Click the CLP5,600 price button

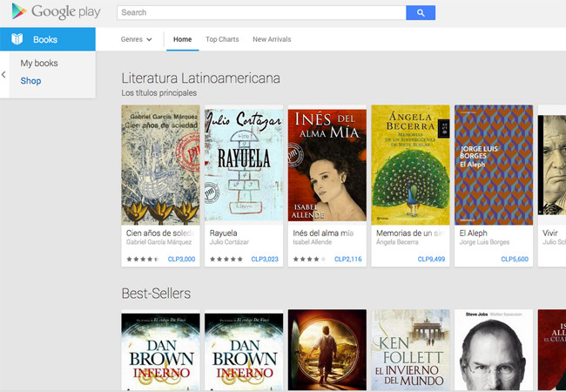[x=515, y=260]
